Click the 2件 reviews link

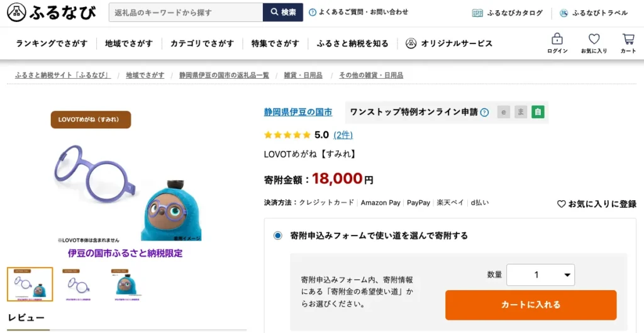click(343, 135)
